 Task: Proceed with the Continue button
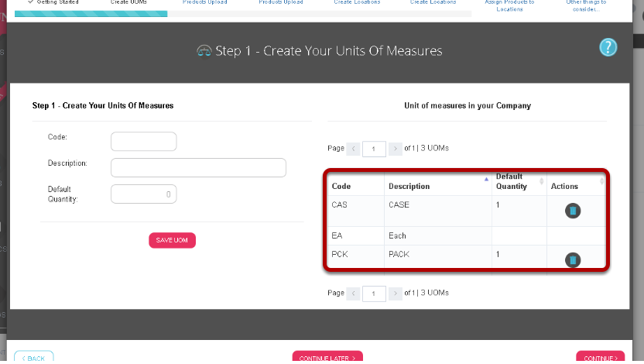[x=601, y=358]
